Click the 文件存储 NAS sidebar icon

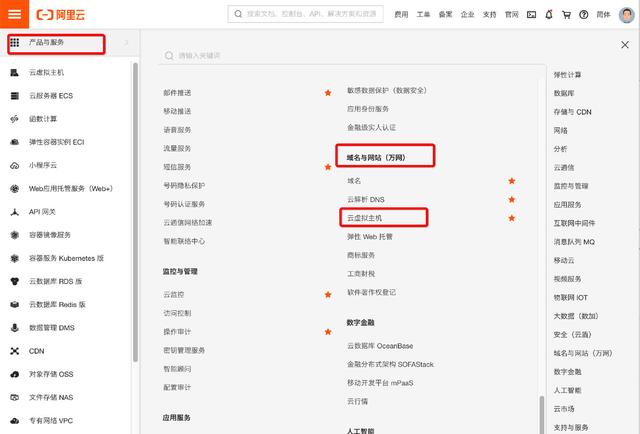15,397
